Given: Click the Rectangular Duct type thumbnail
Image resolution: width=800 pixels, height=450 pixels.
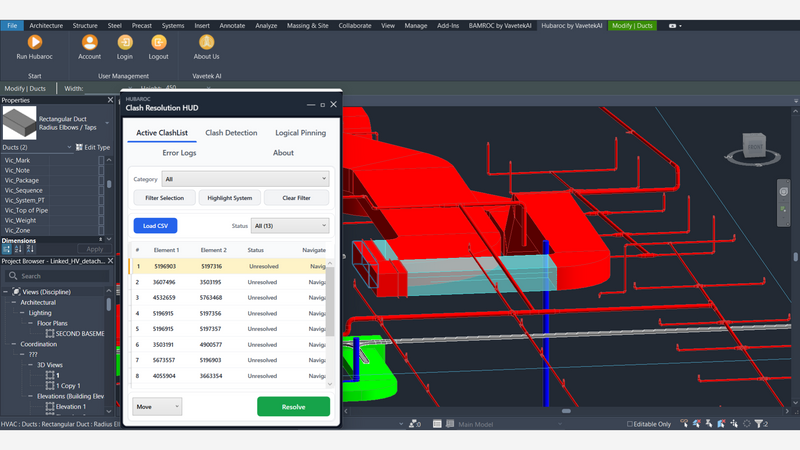Looking at the screenshot, I should (19, 122).
